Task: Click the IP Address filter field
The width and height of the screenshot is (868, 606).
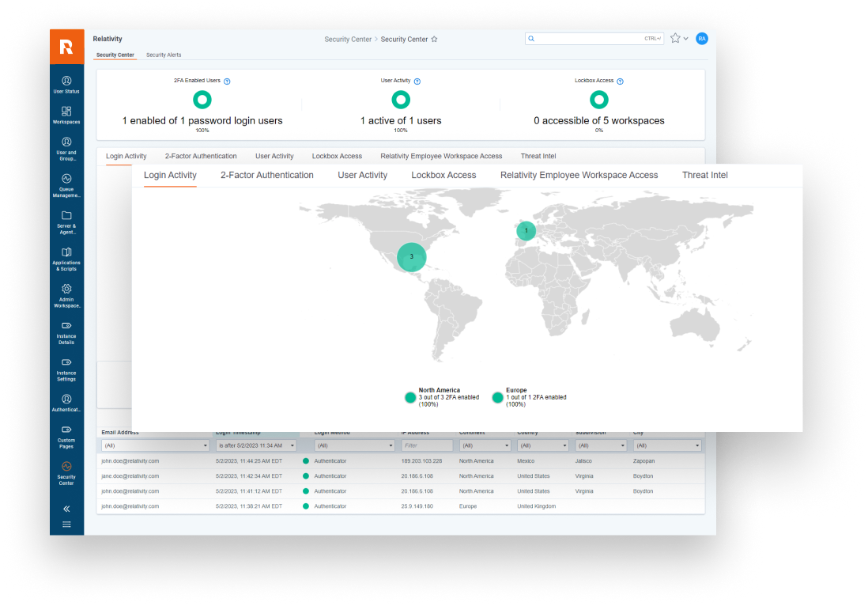Action: (x=427, y=446)
